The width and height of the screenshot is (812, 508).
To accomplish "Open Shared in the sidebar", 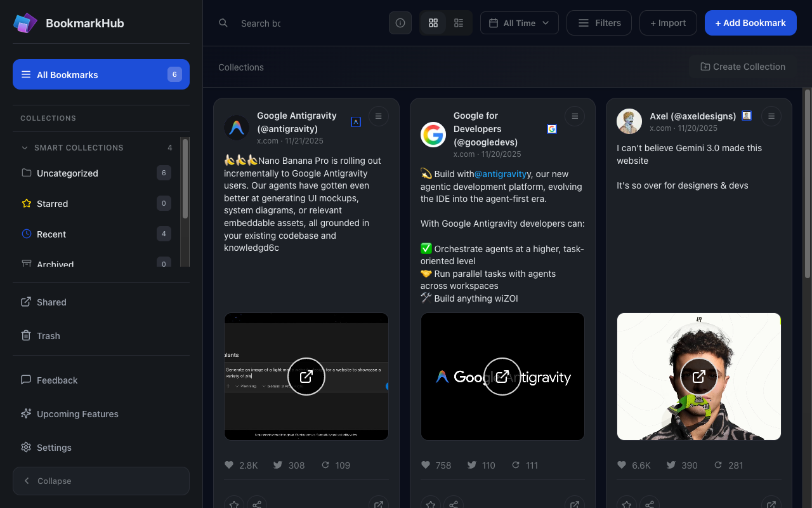I will [101, 302].
